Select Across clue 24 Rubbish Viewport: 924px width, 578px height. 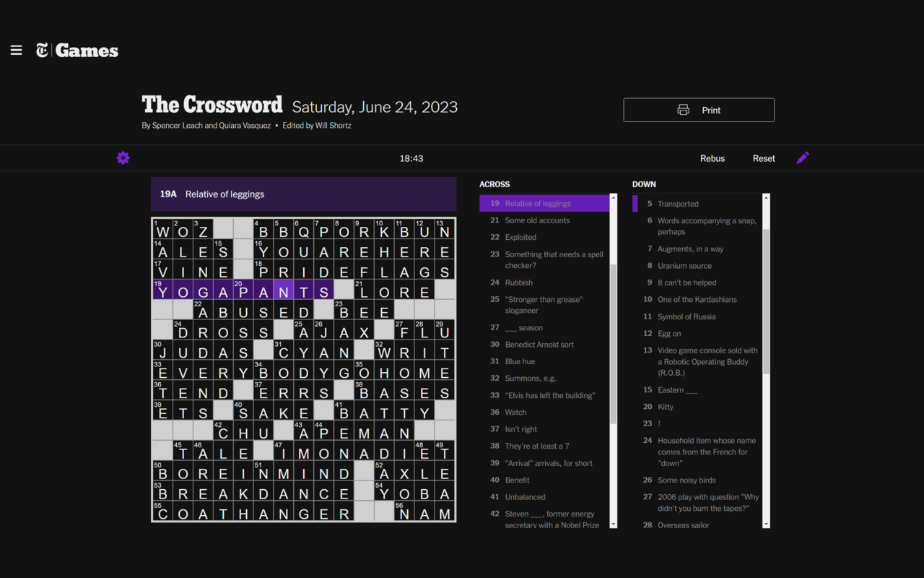pos(544,282)
